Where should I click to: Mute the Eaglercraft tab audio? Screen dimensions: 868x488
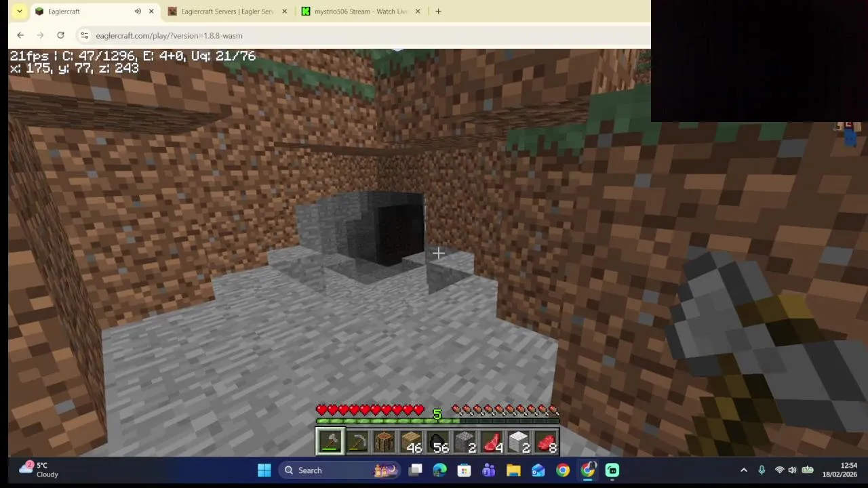[x=138, y=12]
